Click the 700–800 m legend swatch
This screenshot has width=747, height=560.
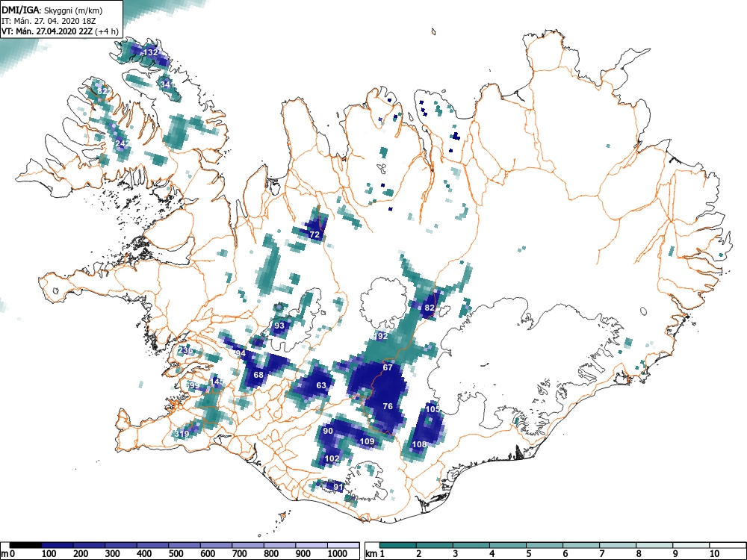(248, 545)
